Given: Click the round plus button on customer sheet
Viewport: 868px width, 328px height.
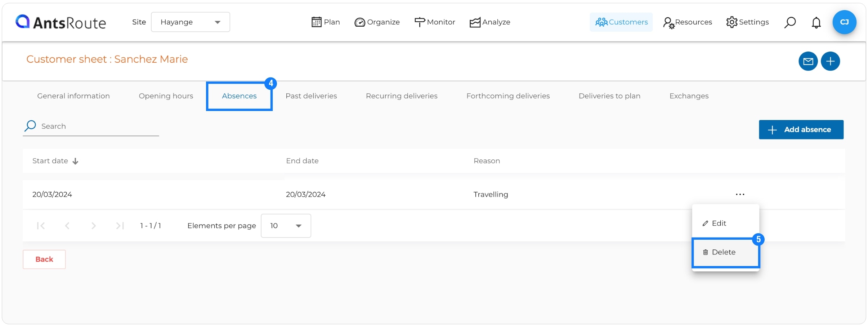Looking at the screenshot, I should coord(830,61).
